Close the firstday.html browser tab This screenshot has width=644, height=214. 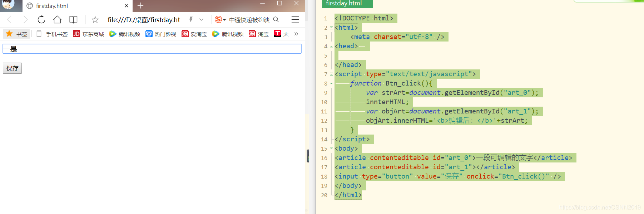[127, 6]
